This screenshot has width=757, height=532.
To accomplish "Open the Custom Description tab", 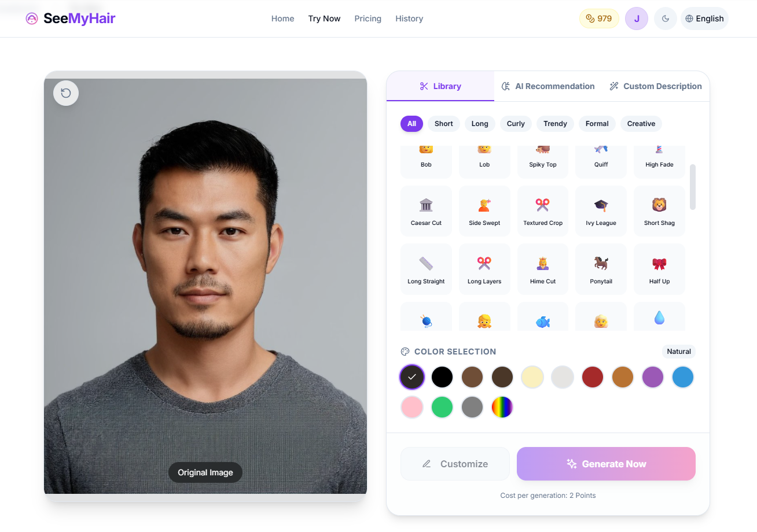I will [656, 86].
